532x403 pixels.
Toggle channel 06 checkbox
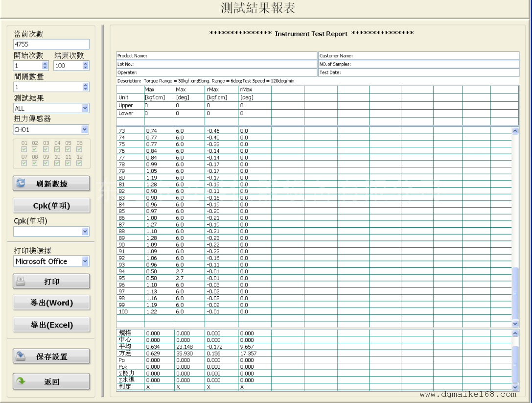click(80, 149)
